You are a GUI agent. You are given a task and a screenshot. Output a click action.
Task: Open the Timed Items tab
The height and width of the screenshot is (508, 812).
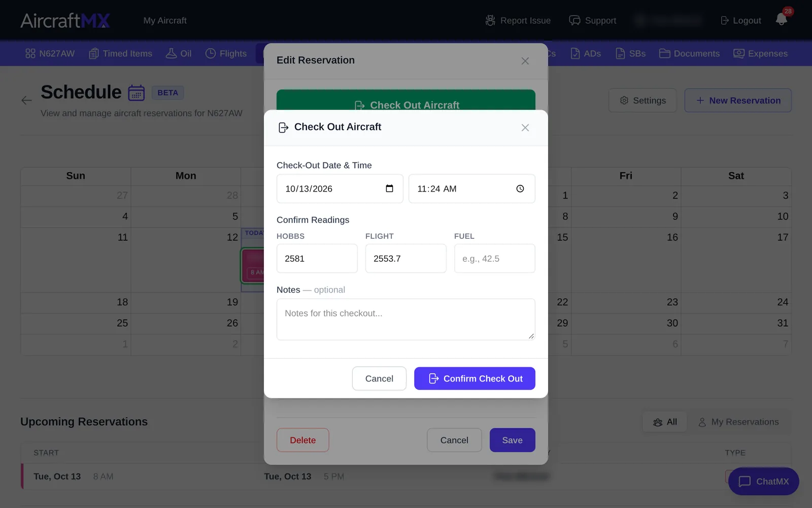click(120, 53)
